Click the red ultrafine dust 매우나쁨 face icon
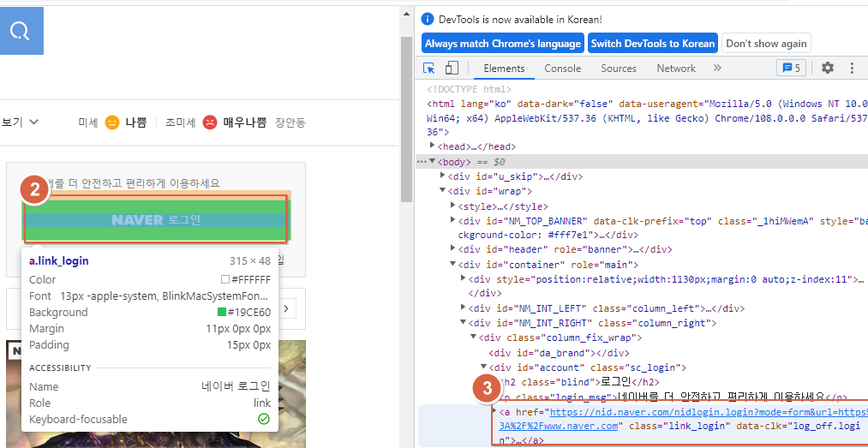The image size is (868, 448). point(209,122)
